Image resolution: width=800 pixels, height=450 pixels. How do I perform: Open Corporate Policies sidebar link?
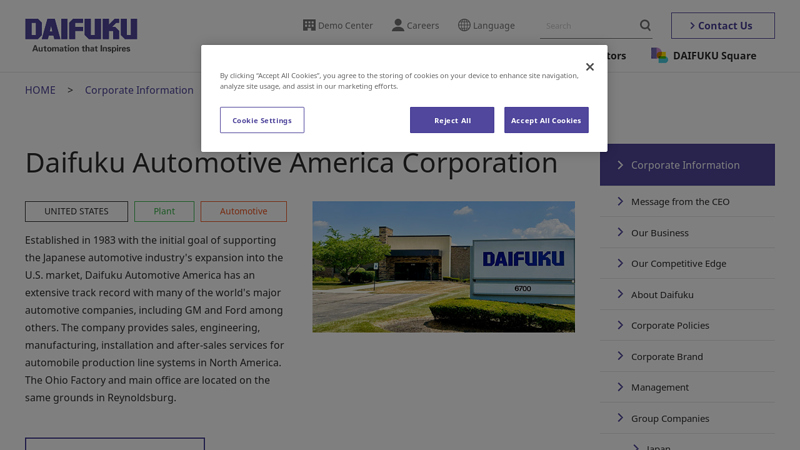tap(670, 325)
